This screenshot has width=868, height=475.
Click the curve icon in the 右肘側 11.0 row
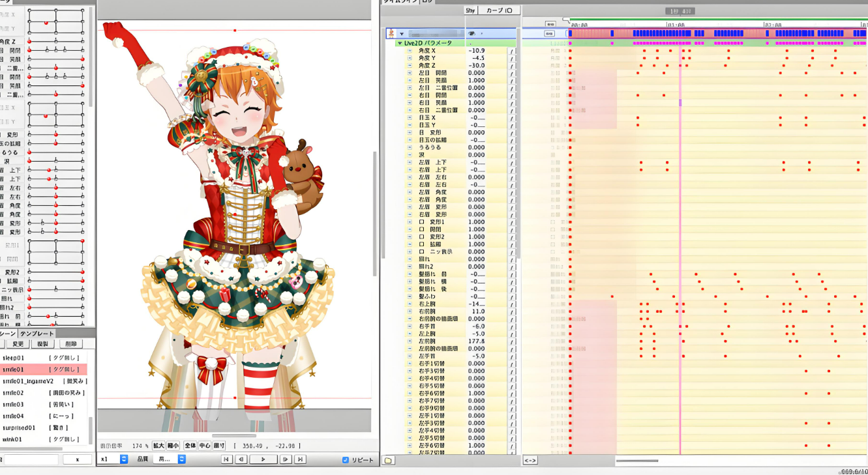click(513, 311)
